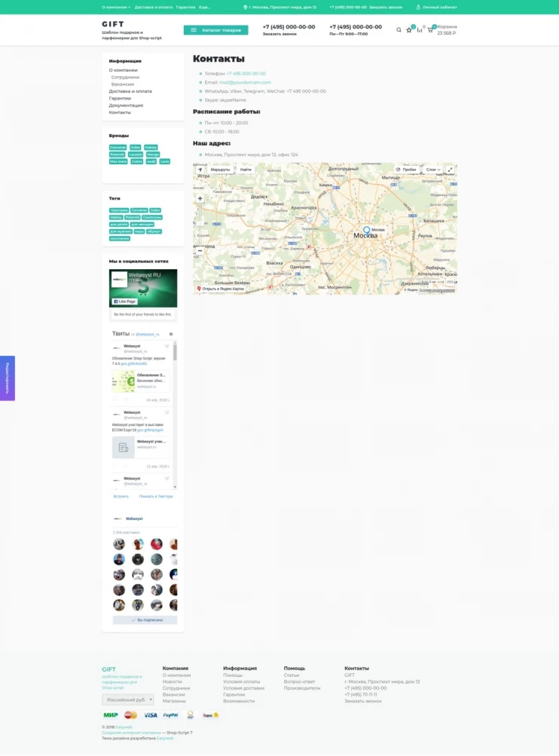Viewport: 559px width, 756px height.
Task: Select Доставка и оплата in sidebar menu
Action: 130,91
